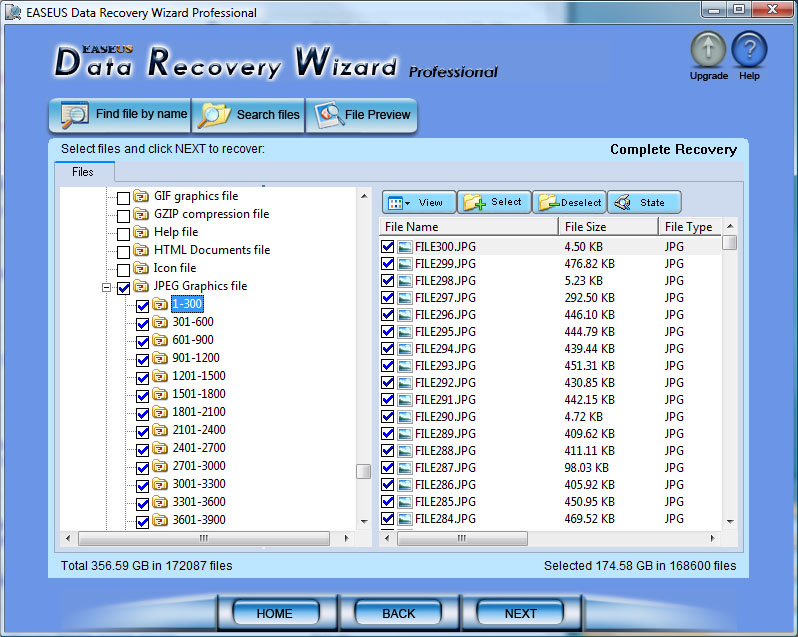798x637 pixels.
Task: Click the State button
Action: coord(644,202)
